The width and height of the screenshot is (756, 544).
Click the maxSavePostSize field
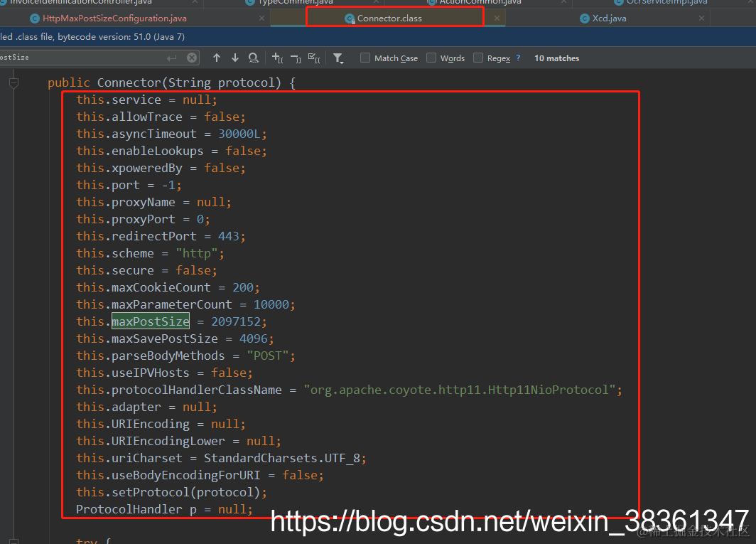click(x=165, y=338)
